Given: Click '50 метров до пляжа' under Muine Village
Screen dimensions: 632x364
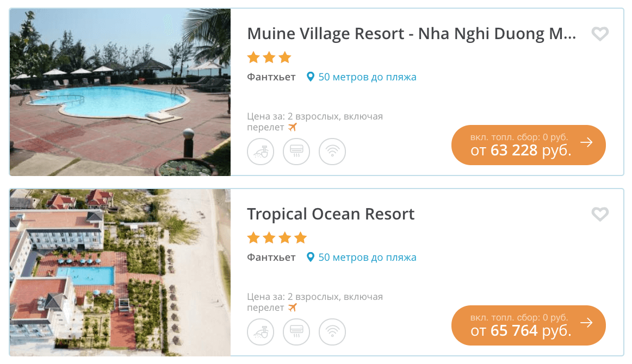Looking at the screenshot, I should 367,77.
